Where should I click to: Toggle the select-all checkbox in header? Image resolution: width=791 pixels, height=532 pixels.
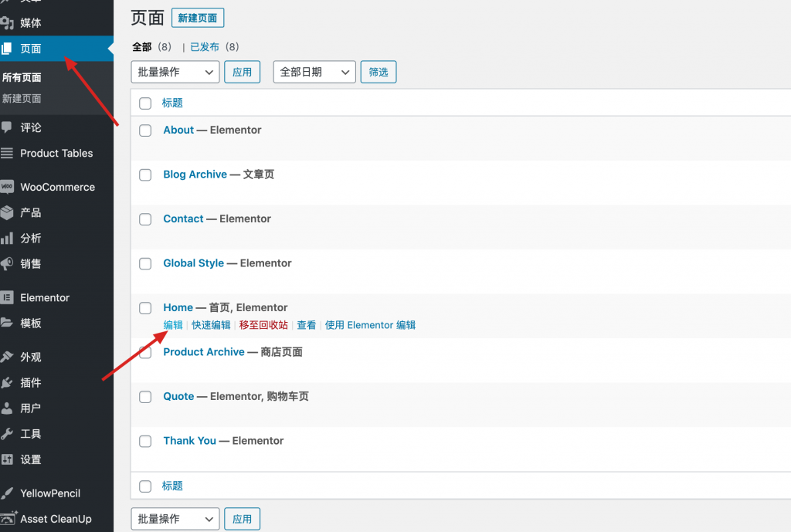click(145, 103)
